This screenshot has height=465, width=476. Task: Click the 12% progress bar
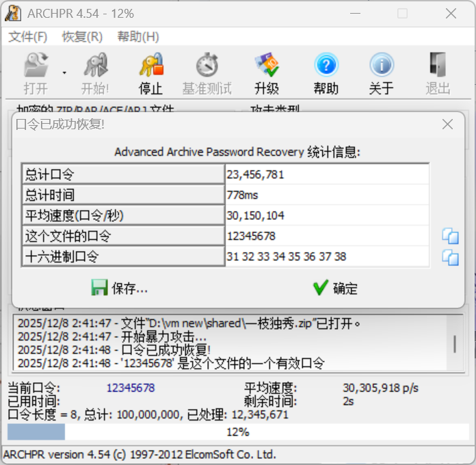[237, 432]
